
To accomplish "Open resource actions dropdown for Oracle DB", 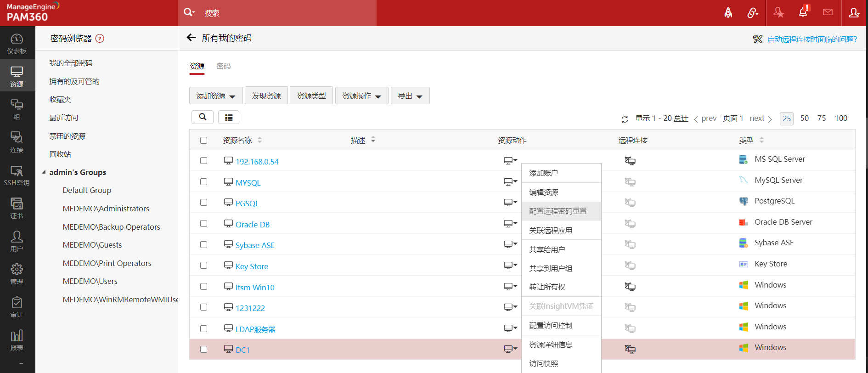I will point(510,224).
